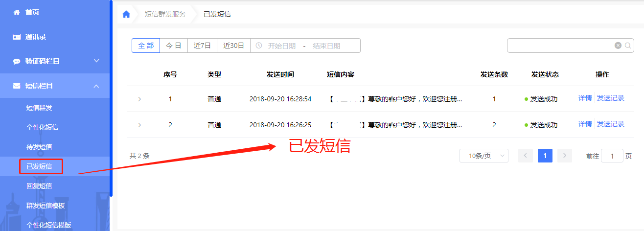Expand row 1 details chevron
The height and width of the screenshot is (231, 644).
click(139, 99)
